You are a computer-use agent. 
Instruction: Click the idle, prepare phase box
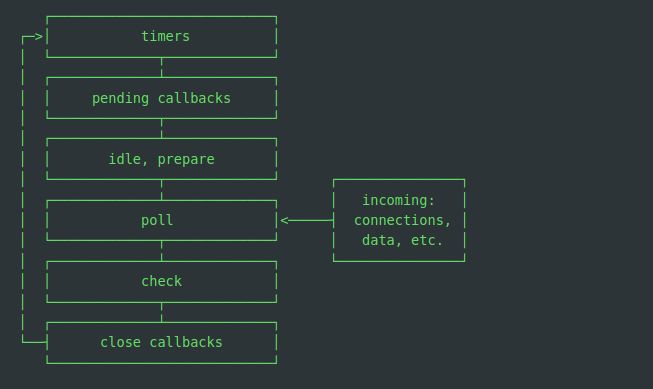click(x=162, y=159)
